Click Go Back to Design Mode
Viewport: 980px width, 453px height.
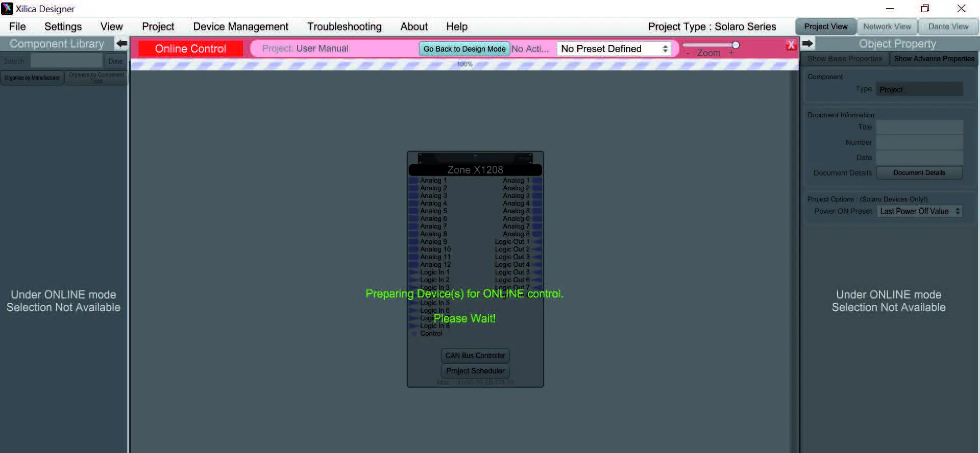(x=464, y=49)
